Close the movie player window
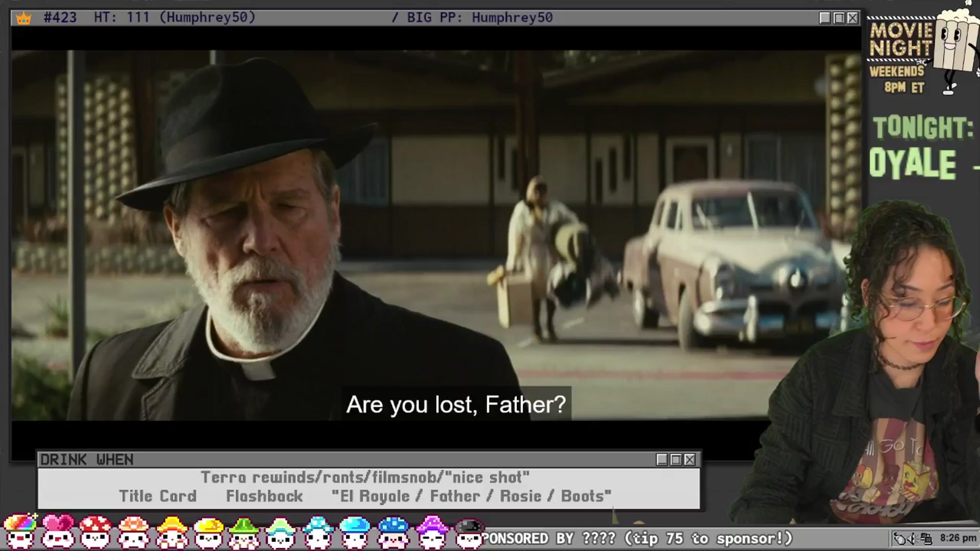 (x=852, y=18)
